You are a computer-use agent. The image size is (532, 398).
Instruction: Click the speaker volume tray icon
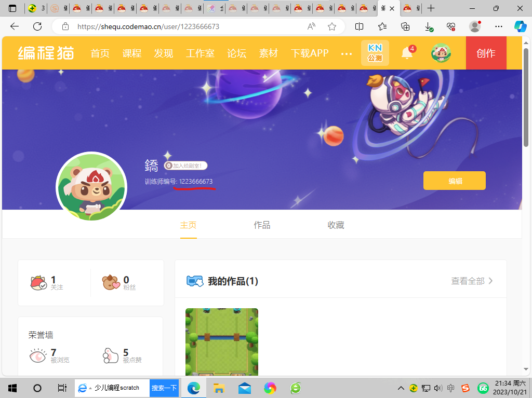click(438, 388)
